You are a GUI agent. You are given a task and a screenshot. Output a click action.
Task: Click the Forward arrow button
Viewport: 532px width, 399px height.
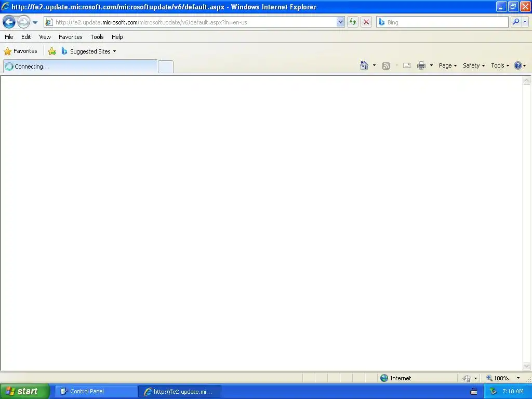pyautogui.click(x=23, y=22)
